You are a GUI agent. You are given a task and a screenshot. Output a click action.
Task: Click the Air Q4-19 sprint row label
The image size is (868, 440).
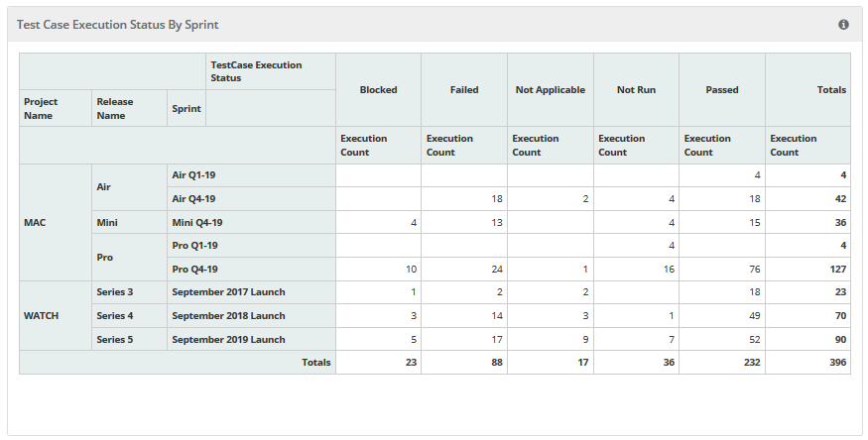pyautogui.click(x=251, y=198)
